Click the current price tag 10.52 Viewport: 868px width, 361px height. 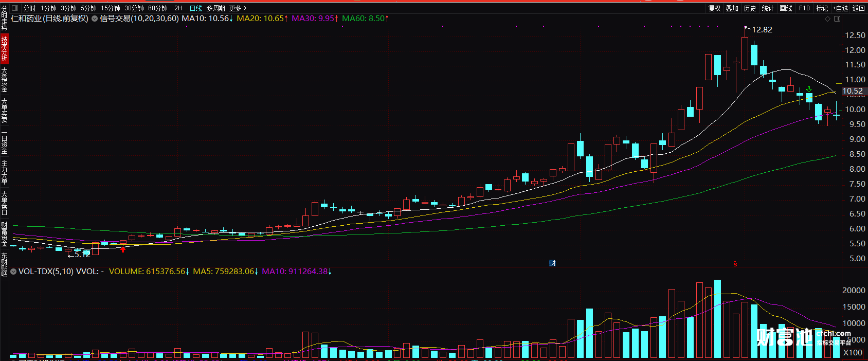(x=853, y=91)
